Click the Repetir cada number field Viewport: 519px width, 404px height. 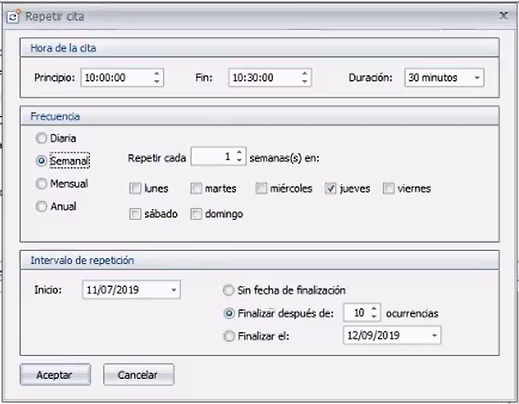click(x=218, y=156)
